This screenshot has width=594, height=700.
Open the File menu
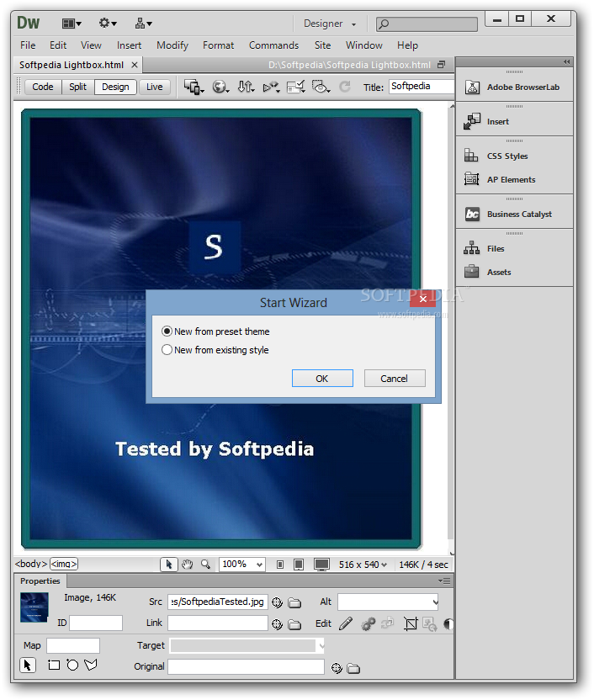point(28,45)
